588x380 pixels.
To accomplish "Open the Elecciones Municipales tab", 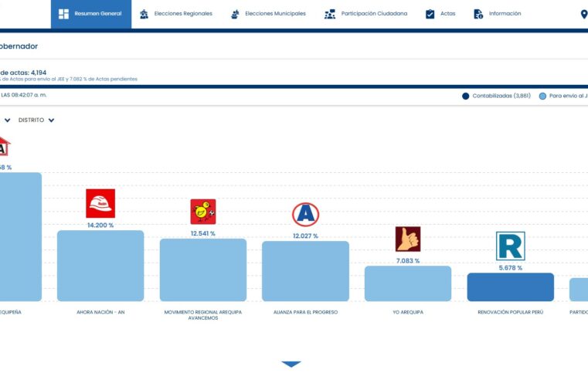I will (x=268, y=14).
